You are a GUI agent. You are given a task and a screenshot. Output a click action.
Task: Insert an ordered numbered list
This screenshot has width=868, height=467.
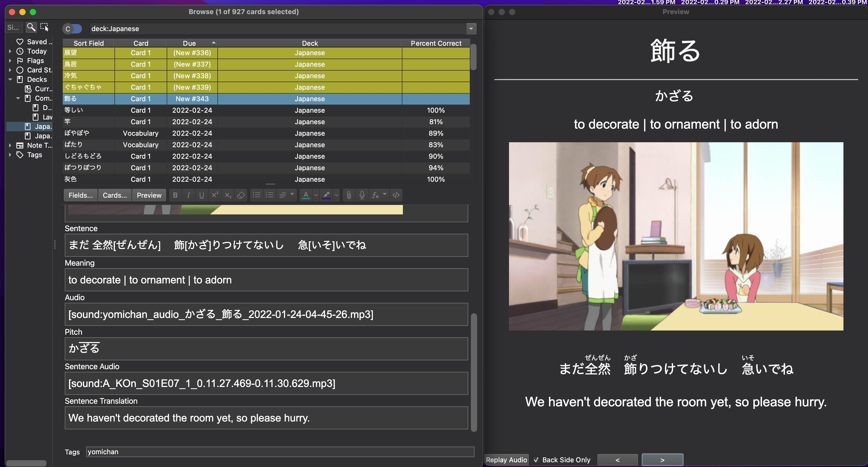[x=270, y=195]
